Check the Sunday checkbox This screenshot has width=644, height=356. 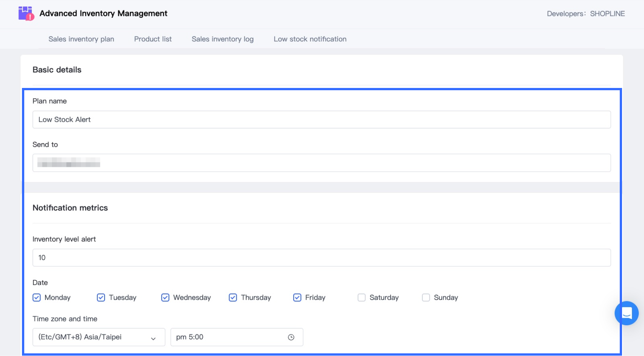click(x=426, y=298)
